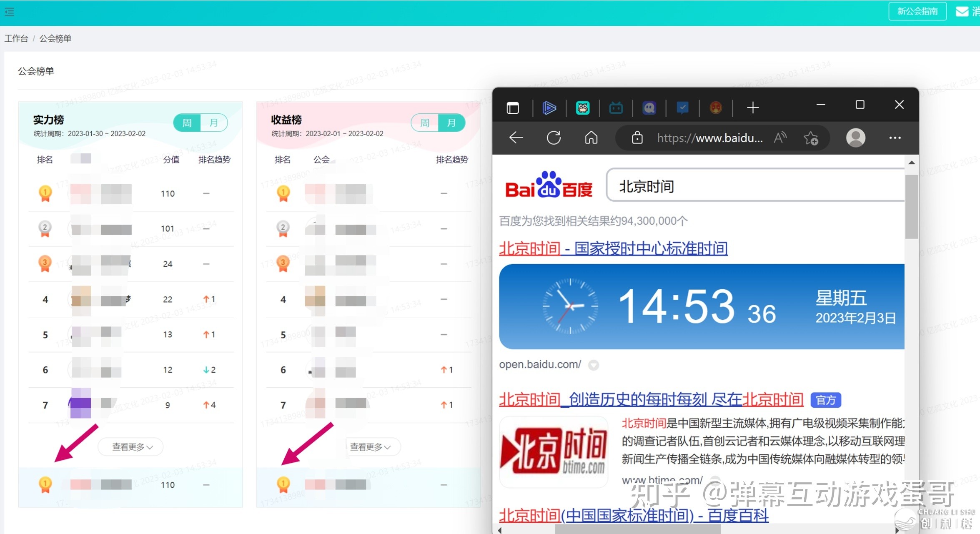Click third-place bronze medal icon in 收益榜
980x534 pixels.
point(283,263)
